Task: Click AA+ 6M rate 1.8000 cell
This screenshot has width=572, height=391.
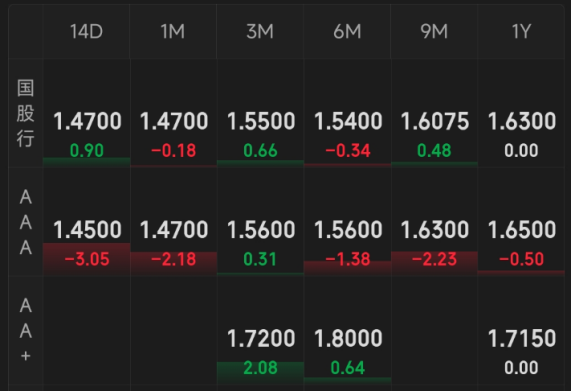Action: (347, 330)
